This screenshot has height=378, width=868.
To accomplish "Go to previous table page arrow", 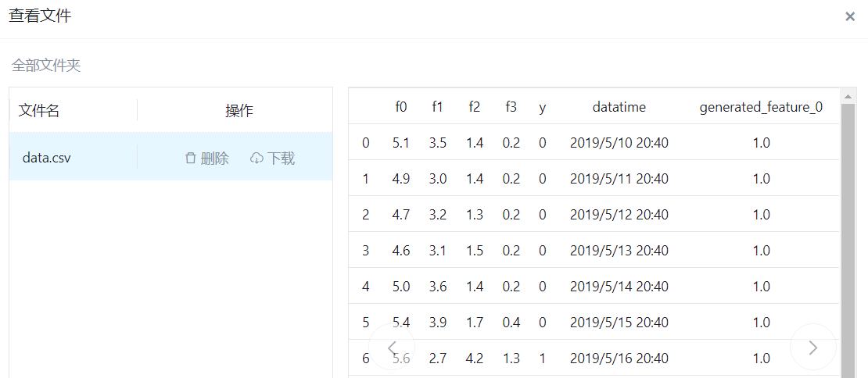I will pyautogui.click(x=392, y=348).
